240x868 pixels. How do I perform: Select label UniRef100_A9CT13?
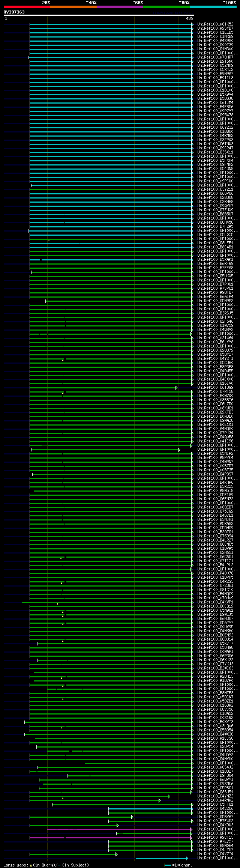(x=215, y=838)
